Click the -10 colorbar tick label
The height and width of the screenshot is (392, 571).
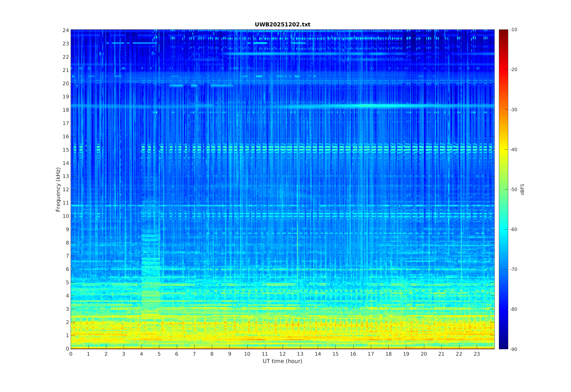click(x=513, y=30)
